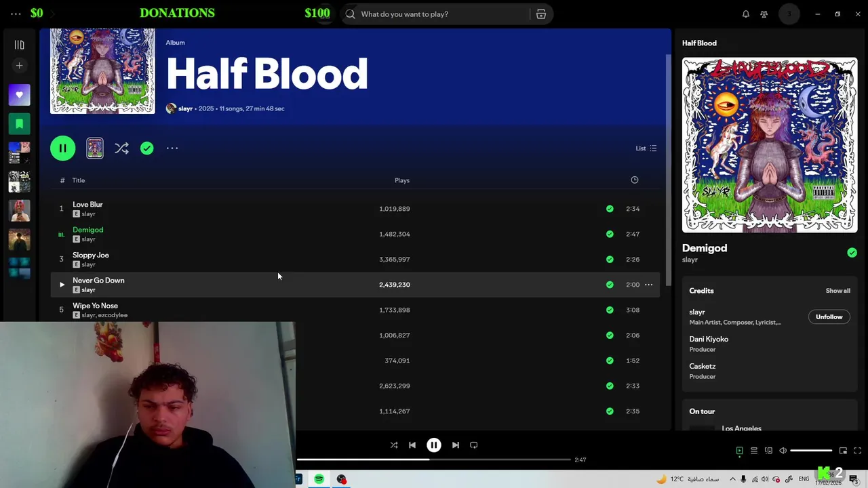Image resolution: width=868 pixels, height=488 pixels.
Task: Unfollow slayr in the Credits section
Action: coord(829,317)
